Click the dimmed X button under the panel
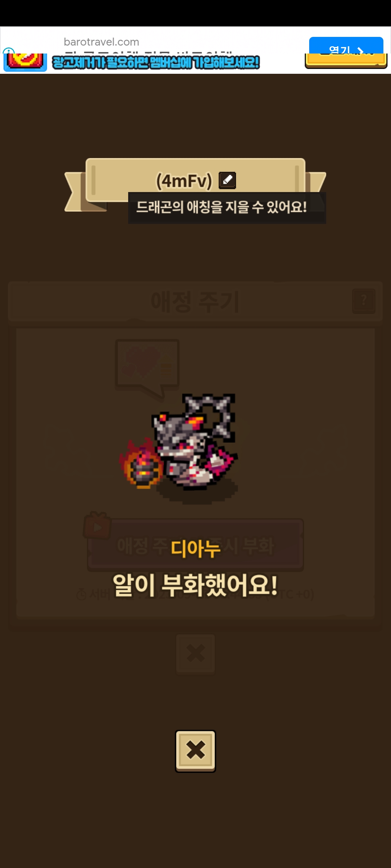The width and height of the screenshot is (391, 868). click(x=195, y=654)
